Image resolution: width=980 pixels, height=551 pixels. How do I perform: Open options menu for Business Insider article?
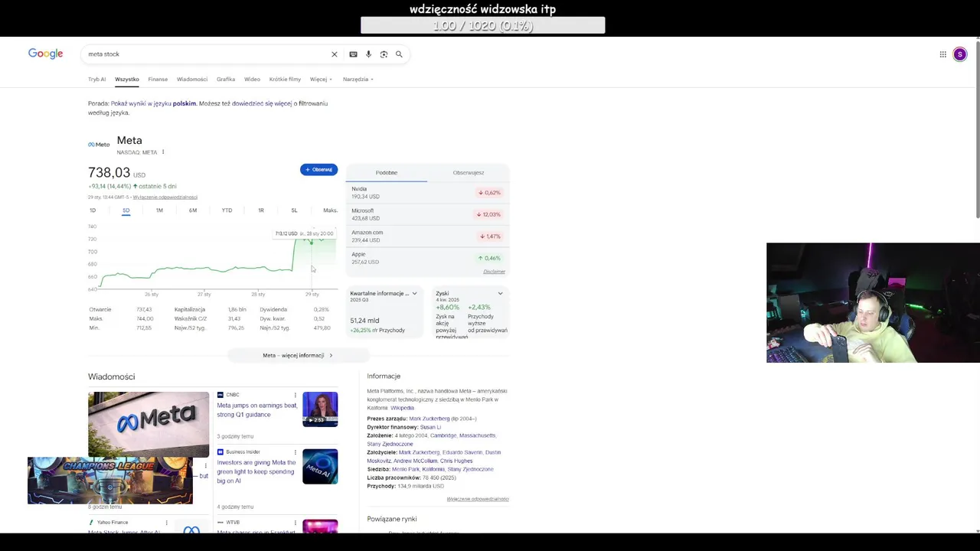[x=295, y=452]
